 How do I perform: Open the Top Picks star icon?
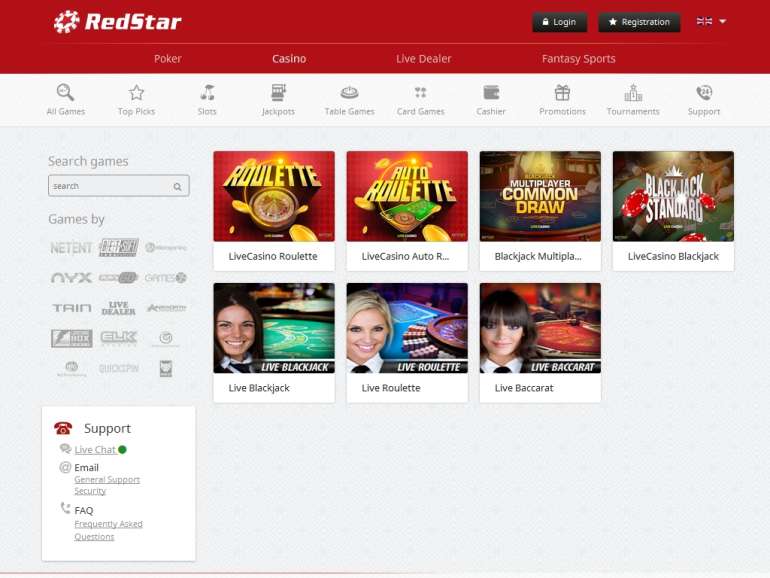click(x=137, y=92)
